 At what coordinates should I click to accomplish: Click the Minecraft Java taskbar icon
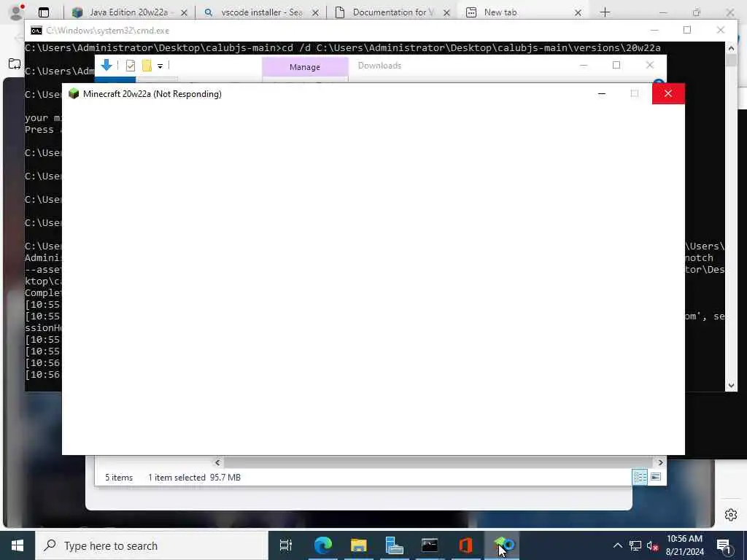pyautogui.click(x=502, y=545)
